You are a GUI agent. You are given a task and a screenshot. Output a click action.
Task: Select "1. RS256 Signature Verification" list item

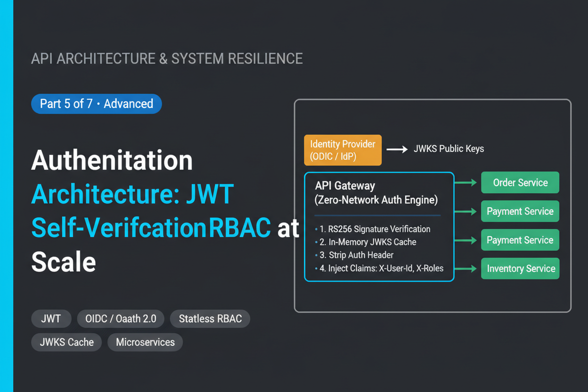[x=375, y=229]
